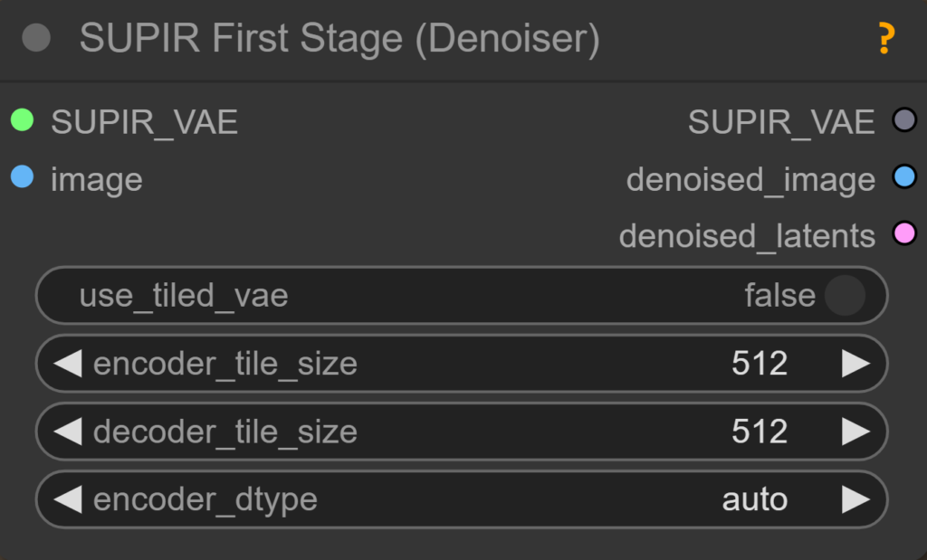927x560 pixels.
Task: Click the image input label
Action: point(97,179)
